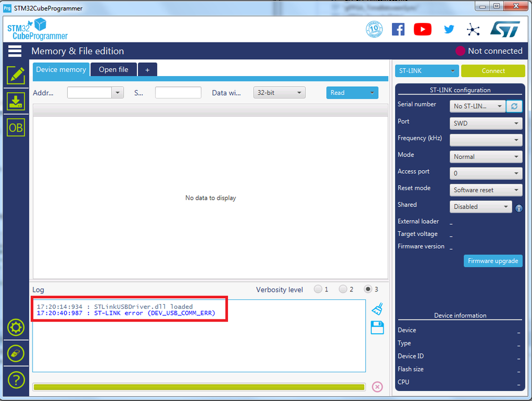Select verbosity level 1
532x401 pixels.
tap(318, 289)
